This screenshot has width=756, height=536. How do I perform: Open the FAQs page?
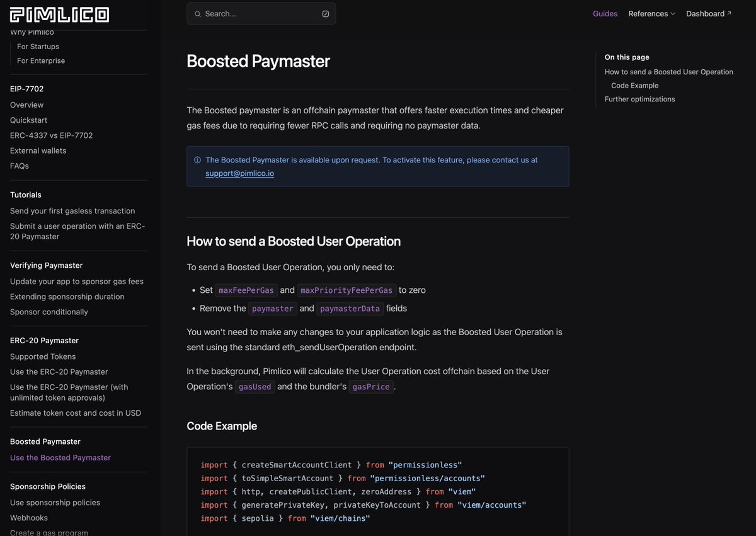click(20, 166)
